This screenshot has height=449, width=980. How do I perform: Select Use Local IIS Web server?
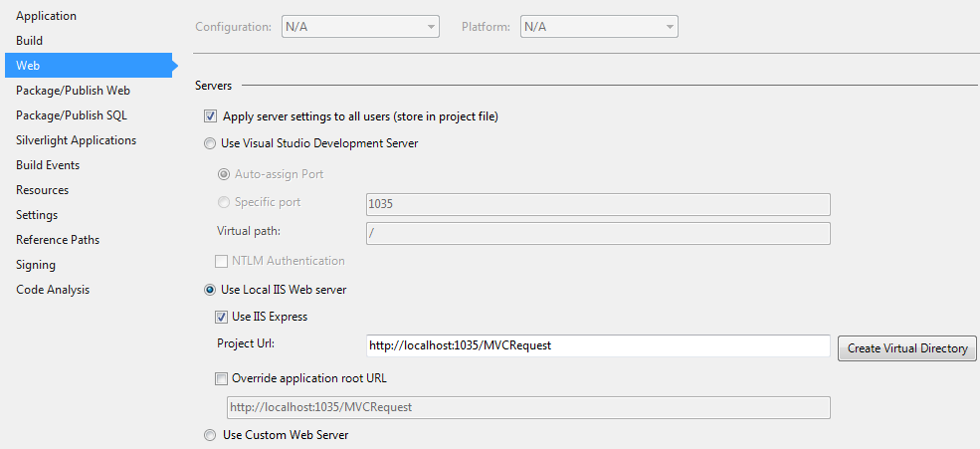tap(210, 290)
